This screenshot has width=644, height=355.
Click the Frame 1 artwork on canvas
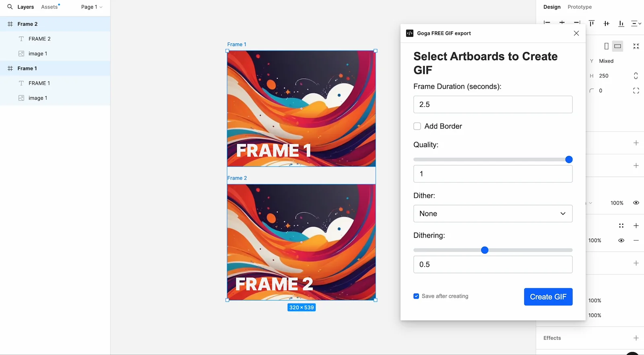click(301, 109)
